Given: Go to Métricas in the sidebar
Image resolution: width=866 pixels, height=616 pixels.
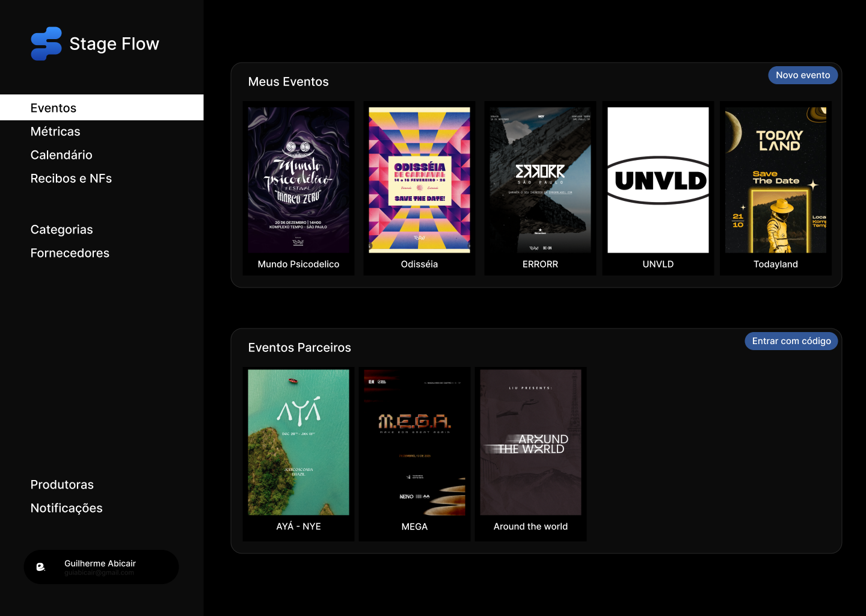Looking at the screenshot, I should 55,132.
